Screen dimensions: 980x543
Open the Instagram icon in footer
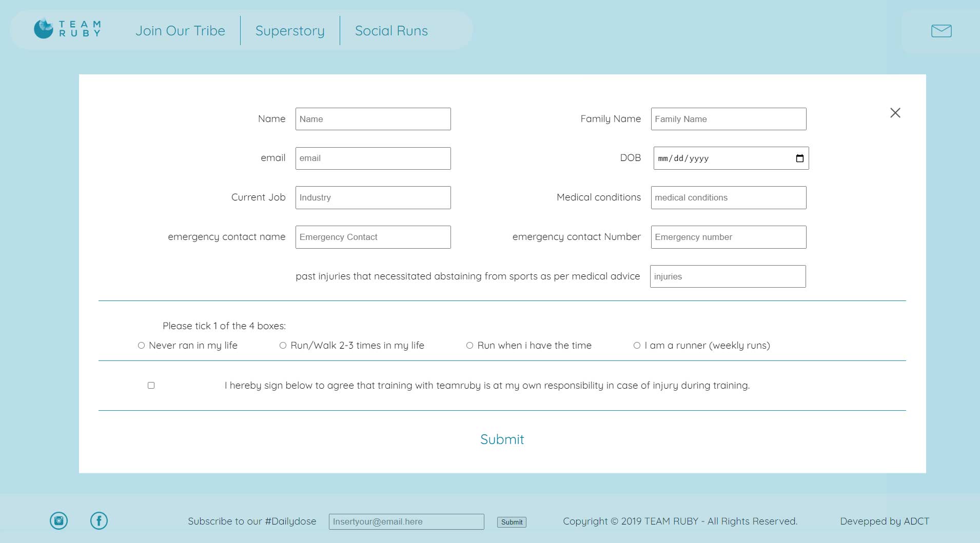point(59,521)
